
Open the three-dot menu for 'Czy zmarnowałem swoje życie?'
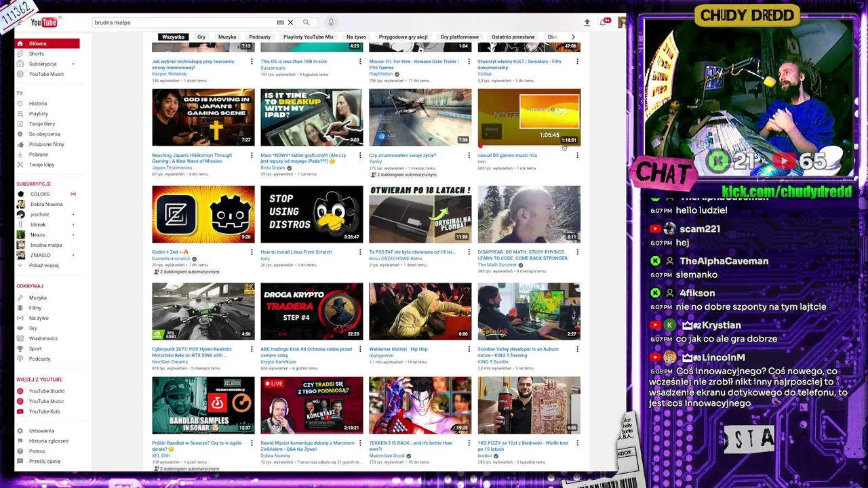point(469,155)
